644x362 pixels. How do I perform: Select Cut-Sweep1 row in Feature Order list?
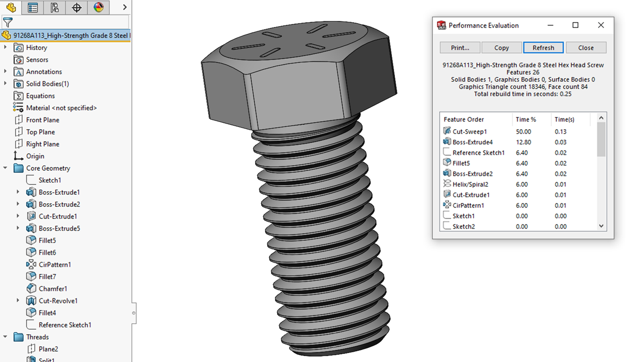pos(469,132)
